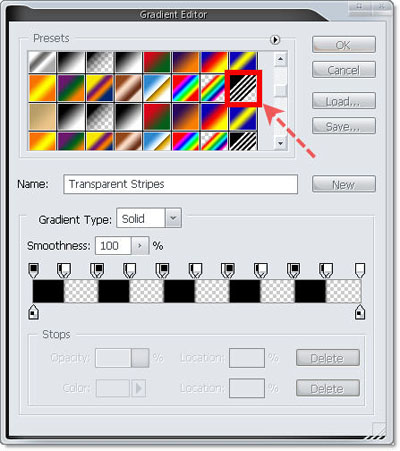Viewport: 400px width, 451px height.
Task: Open the Opacity percentage slider arrow
Action: (140, 358)
